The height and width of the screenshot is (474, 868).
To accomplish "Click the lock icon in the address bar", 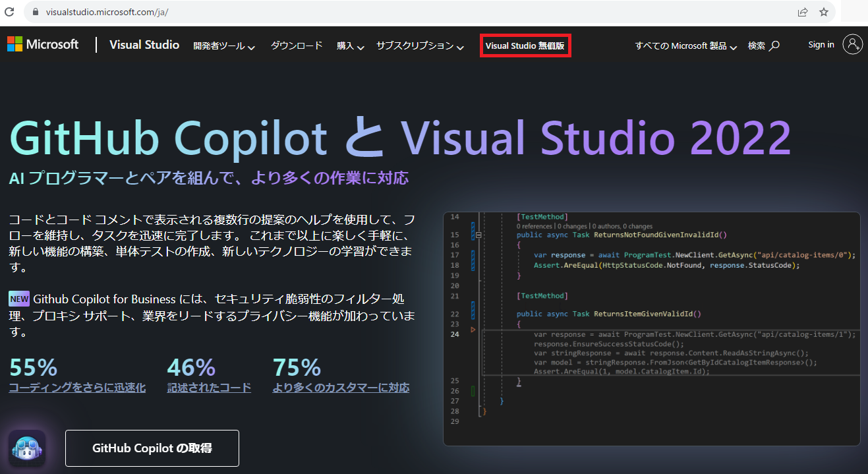I will [34, 12].
